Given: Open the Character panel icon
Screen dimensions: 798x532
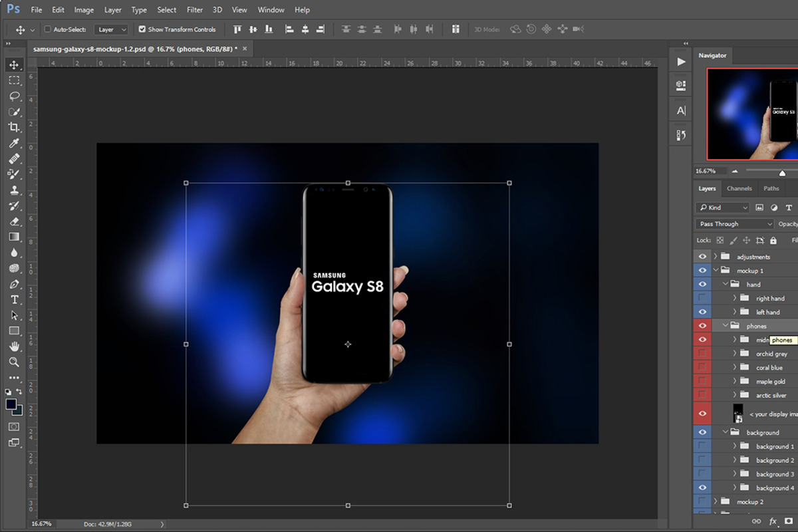Looking at the screenshot, I should click(x=681, y=110).
